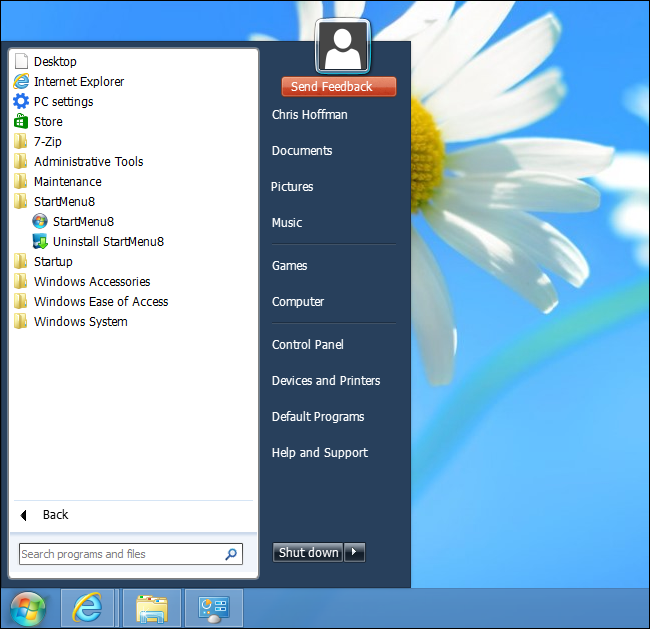This screenshot has height=629, width=650.
Task: Expand the 7-Zip folder label
Action: pyautogui.click(x=48, y=141)
